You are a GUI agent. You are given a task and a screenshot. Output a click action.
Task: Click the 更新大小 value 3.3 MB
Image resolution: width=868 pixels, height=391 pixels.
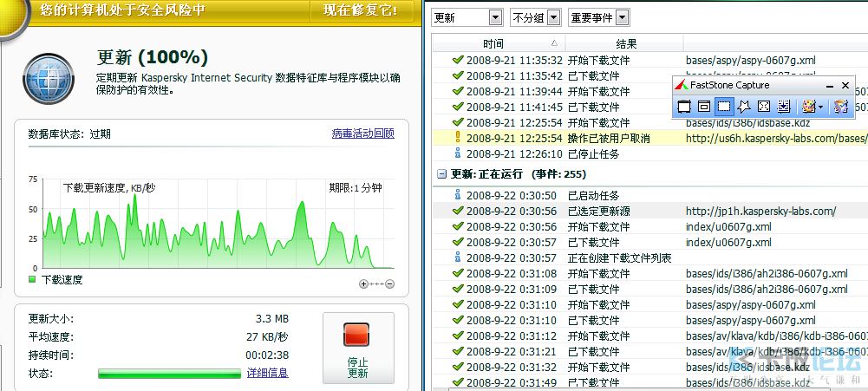(271, 318)
